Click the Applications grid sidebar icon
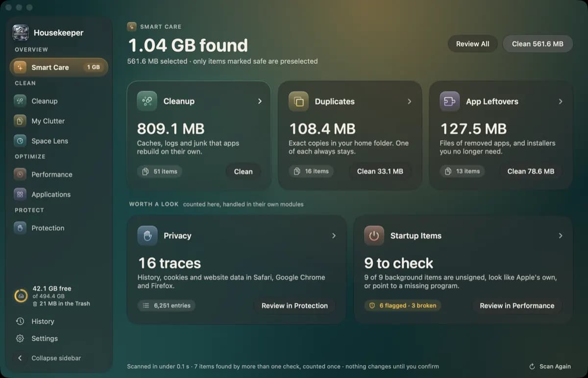The image size is (588, 378). tap(20, 194)
